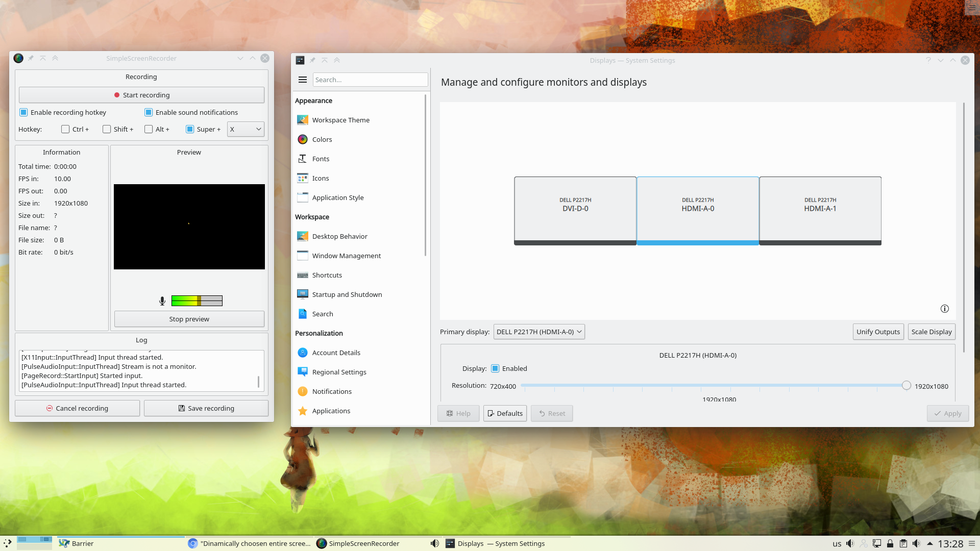
Task: Open the volume icon in the system tray
Action: [917, 543]
